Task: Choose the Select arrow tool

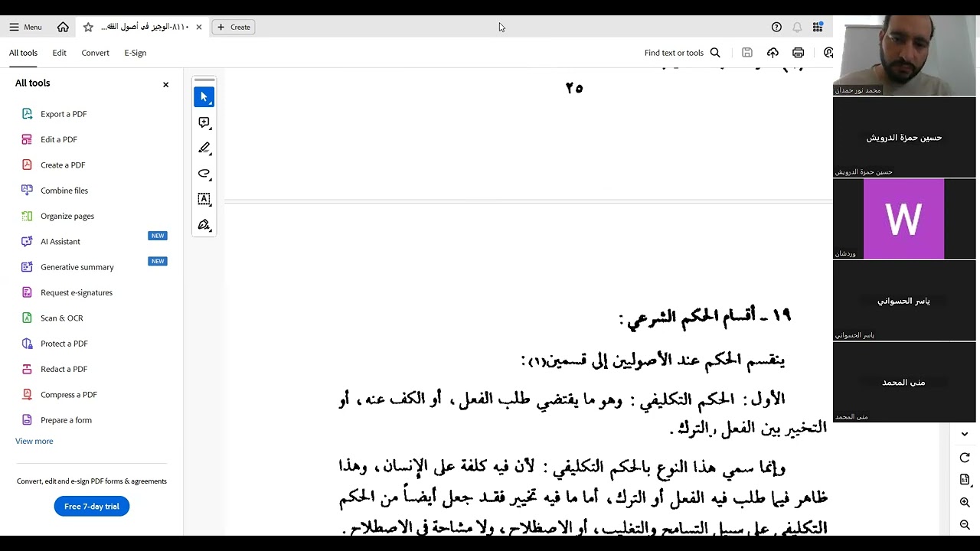Action: [x=204, y=97]
